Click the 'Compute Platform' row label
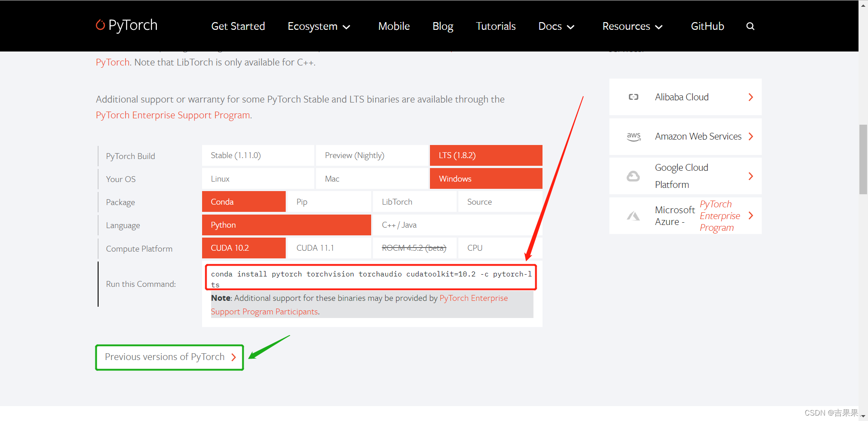Image resolution: width=868 pixels, height=421 pixels. click(x=139, y=249)
